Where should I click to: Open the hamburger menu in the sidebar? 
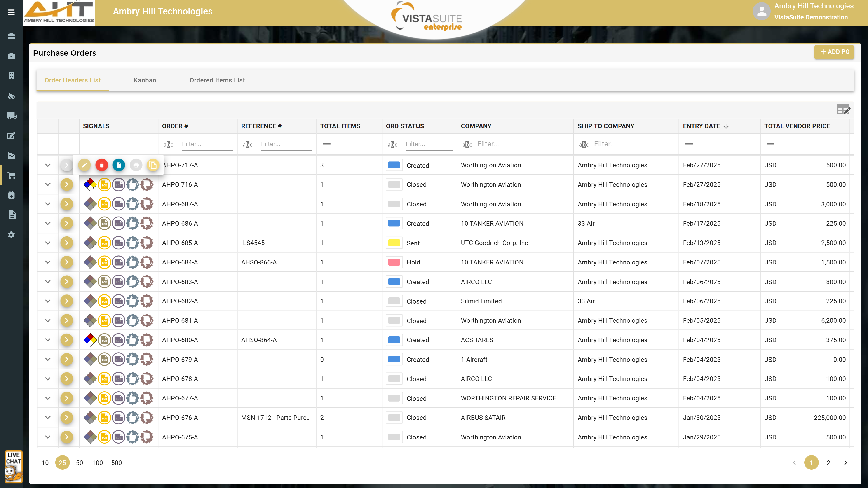[11, 12]
